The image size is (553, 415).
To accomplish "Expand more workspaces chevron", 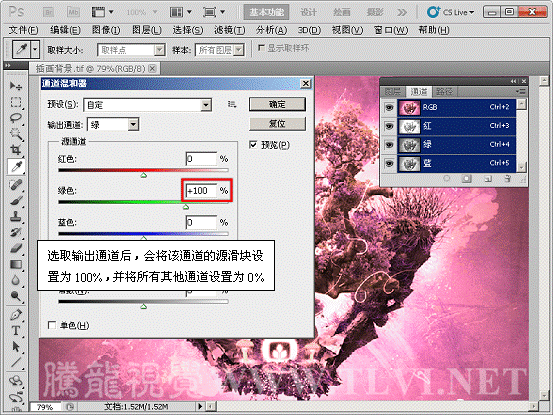I will [402, 12].
